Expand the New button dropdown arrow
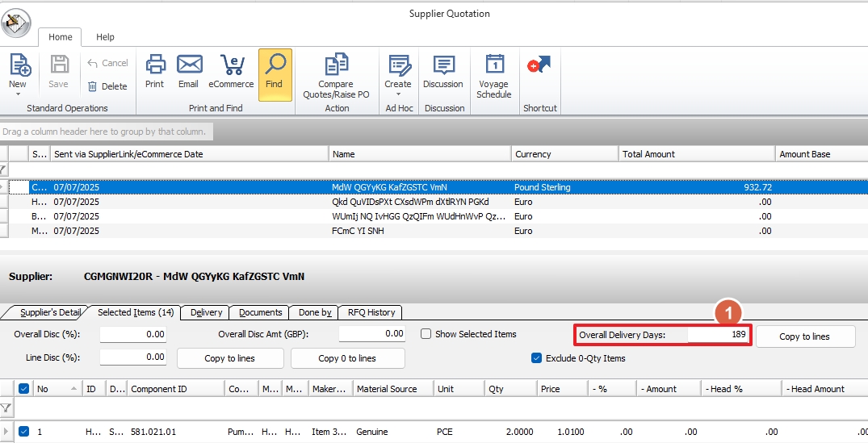868x443 pixels. click(18, 94)
